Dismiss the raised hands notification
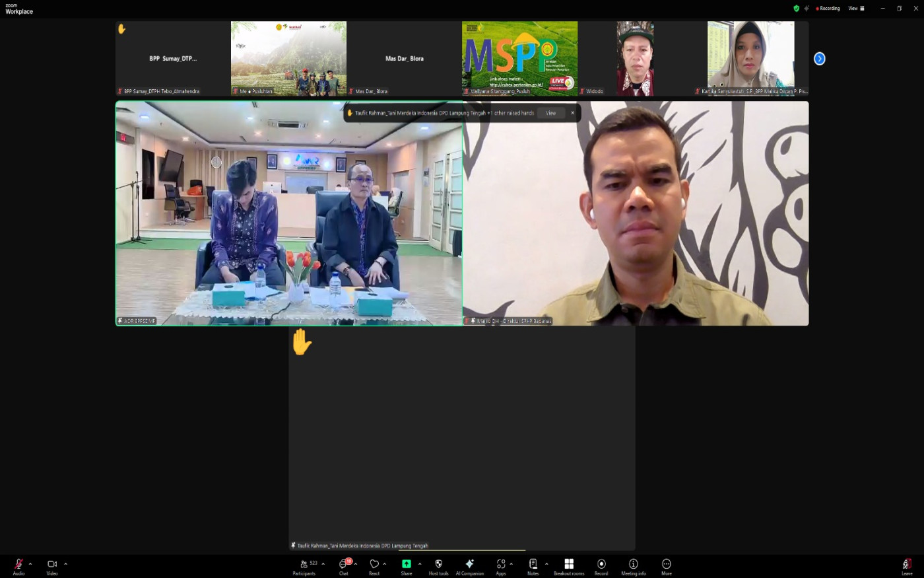 (572, 113)
